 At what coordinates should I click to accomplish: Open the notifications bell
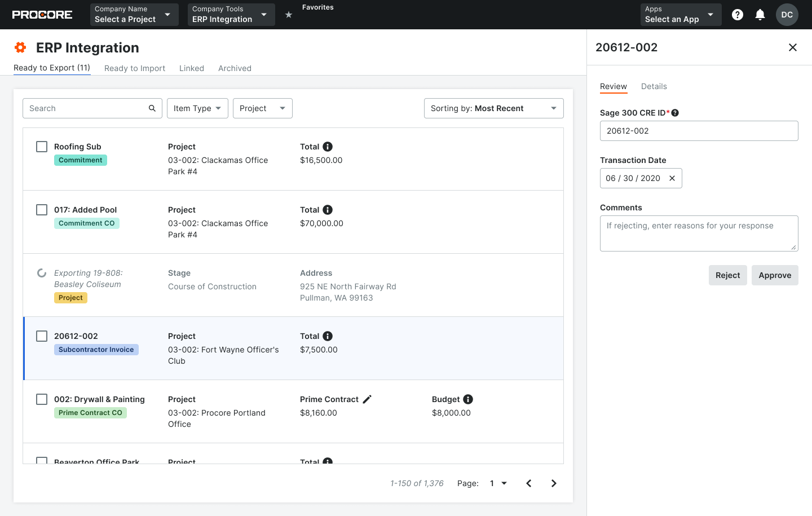(x=760, y=15)
